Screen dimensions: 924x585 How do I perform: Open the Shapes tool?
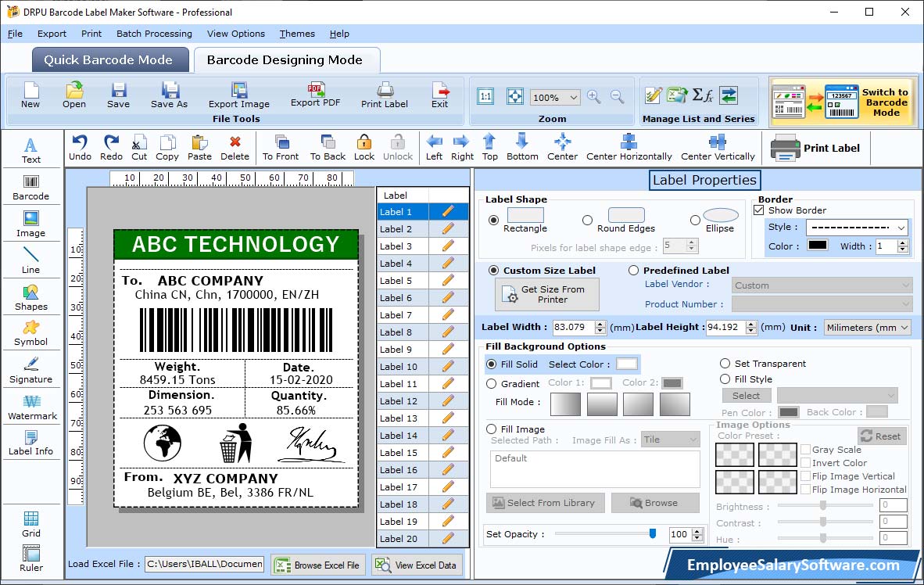31,298
